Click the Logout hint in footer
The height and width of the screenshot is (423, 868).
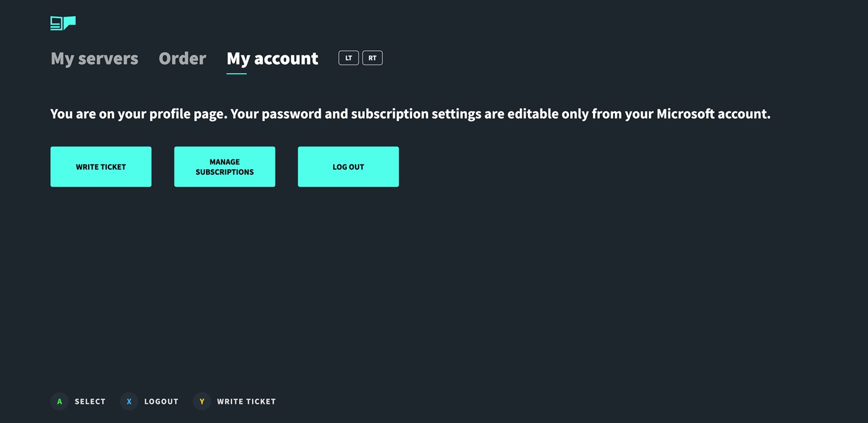(x=161, y=402)
